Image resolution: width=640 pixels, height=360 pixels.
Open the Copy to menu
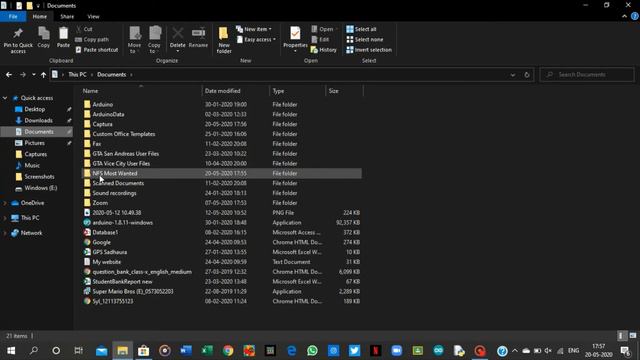pyautogui.click(x=154, y=40)
